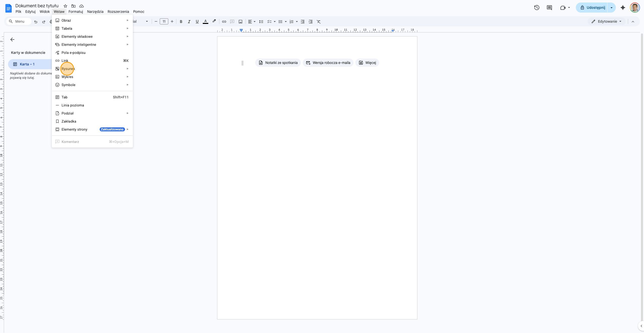This screenshot has height=333, width=644.
Task: Open the font family dropdown arrow
Action: (x=147, y=22)
